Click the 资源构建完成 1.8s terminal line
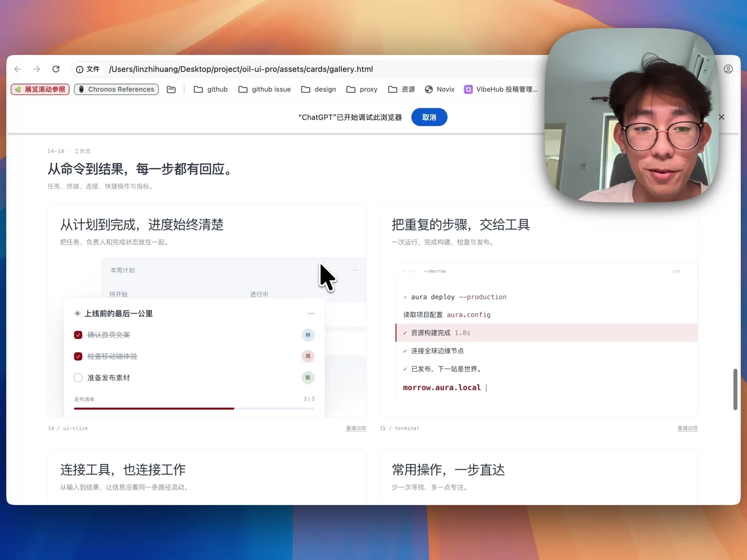The width and height of the screenshot is (747, 560). [547, 333]
